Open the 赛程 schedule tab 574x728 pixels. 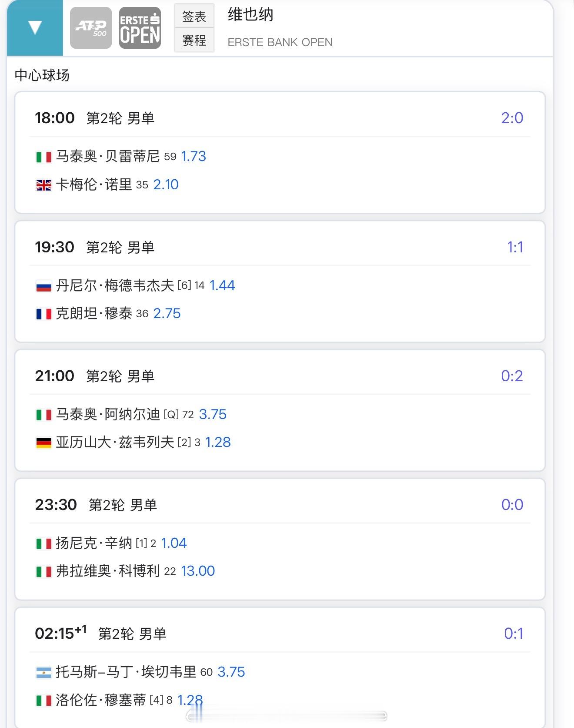[194, 40]
